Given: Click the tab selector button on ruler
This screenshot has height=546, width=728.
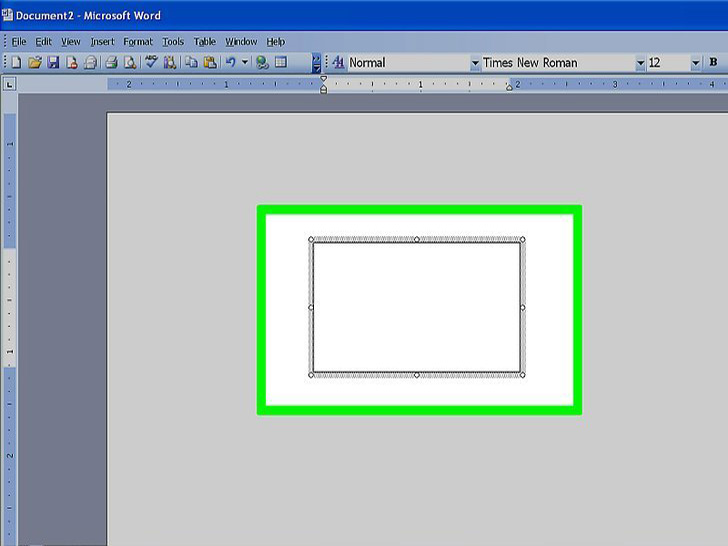Looking at the screenshot, I should [9, 85].
